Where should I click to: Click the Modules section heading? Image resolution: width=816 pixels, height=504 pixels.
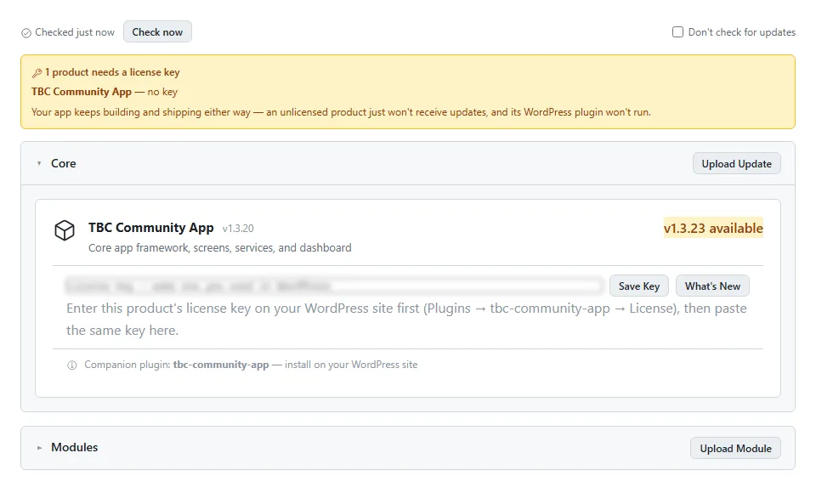[x=75, y=447]
